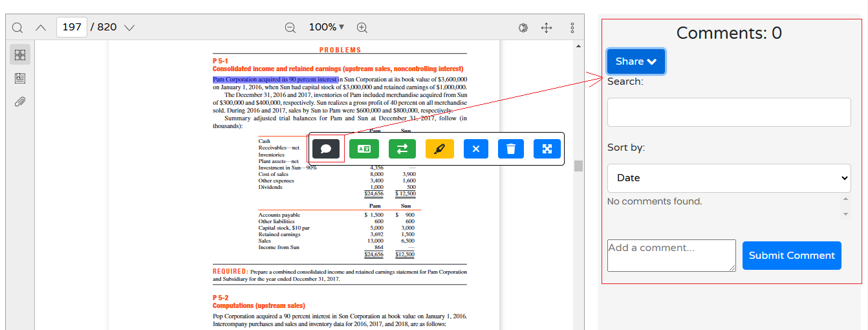Click the green translate text button
868x330 pixels.
point(364,149)
